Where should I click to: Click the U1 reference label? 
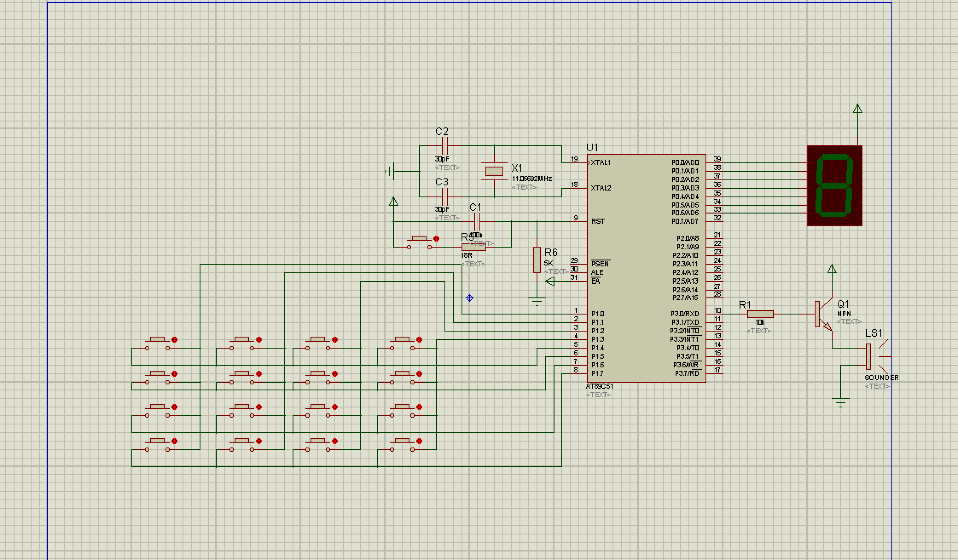point(592,147)
